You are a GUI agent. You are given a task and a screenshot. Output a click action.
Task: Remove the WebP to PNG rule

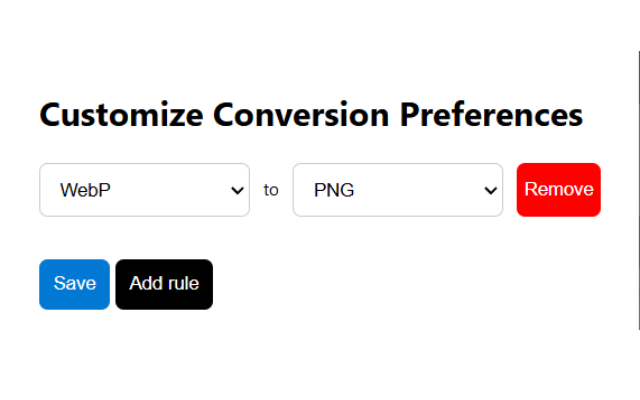(x=558, y=190)
